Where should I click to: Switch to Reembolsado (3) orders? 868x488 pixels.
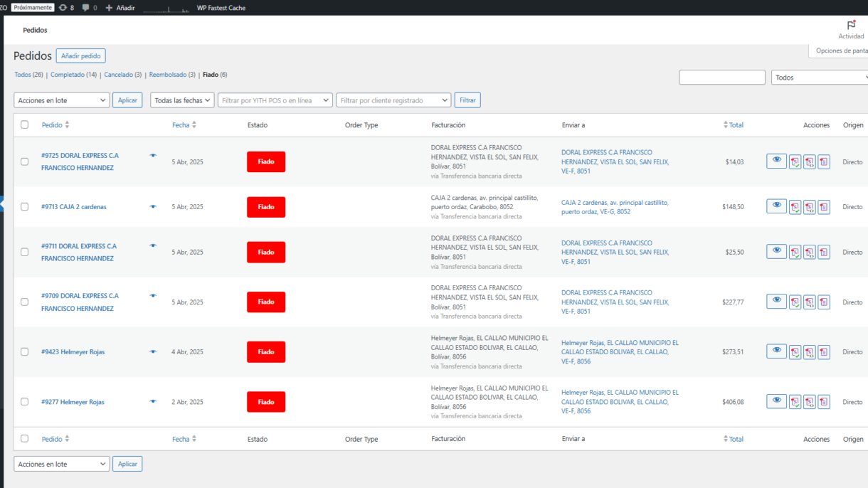pos(172,75)
